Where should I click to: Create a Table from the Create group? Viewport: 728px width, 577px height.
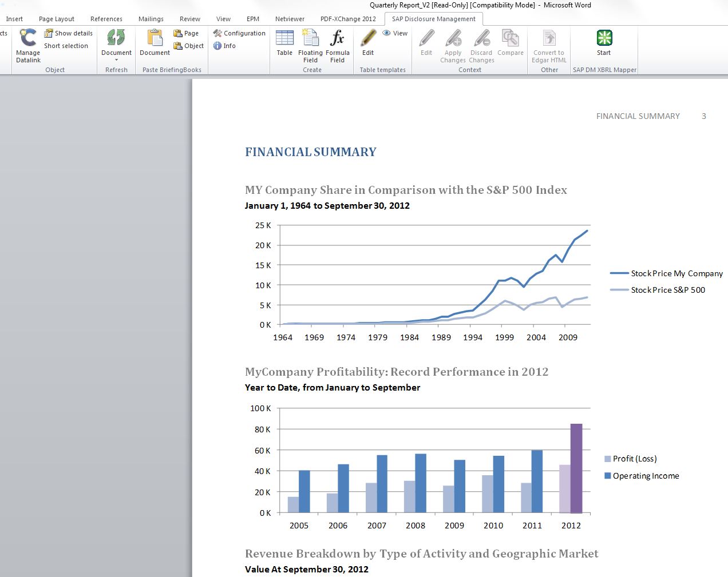click(x=284, y=43)
